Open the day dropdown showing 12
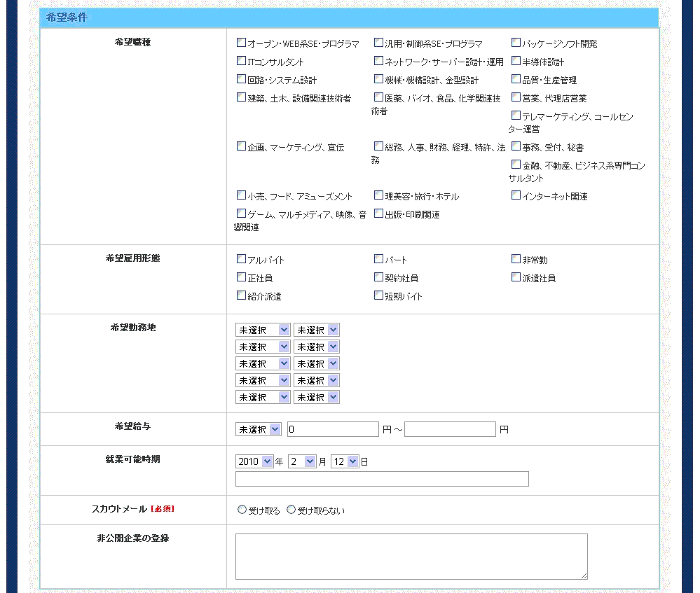Screen dimensions: 700x593 click(345, 461)
